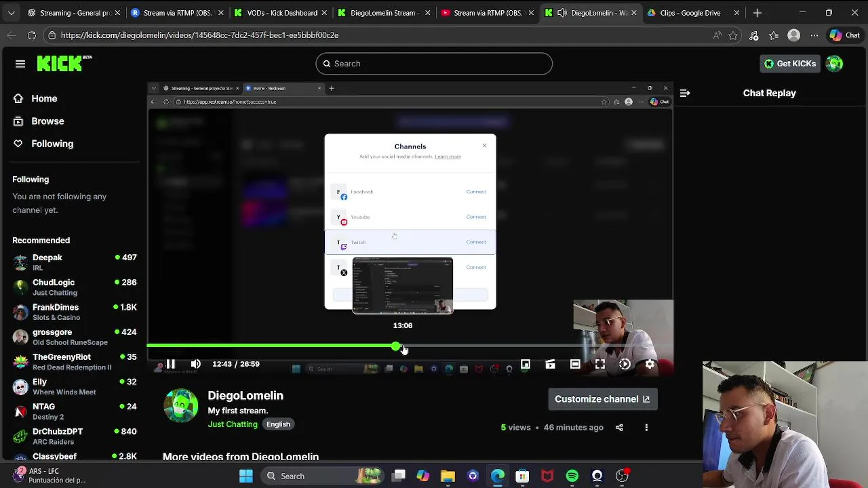Image resolution: width=868 pixels, height=488 pixels.
Task: Open Copilot Chat button
Action: coord(845,35)
